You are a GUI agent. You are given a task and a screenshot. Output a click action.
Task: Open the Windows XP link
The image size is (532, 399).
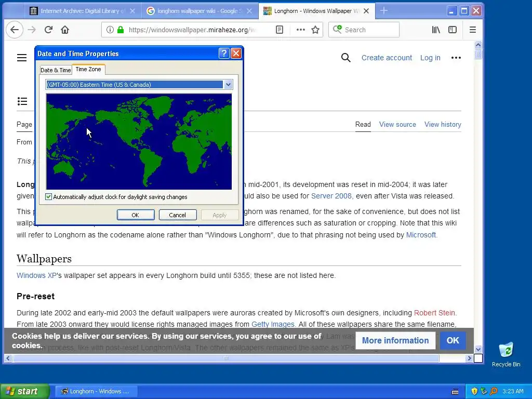tap(36, 275)
